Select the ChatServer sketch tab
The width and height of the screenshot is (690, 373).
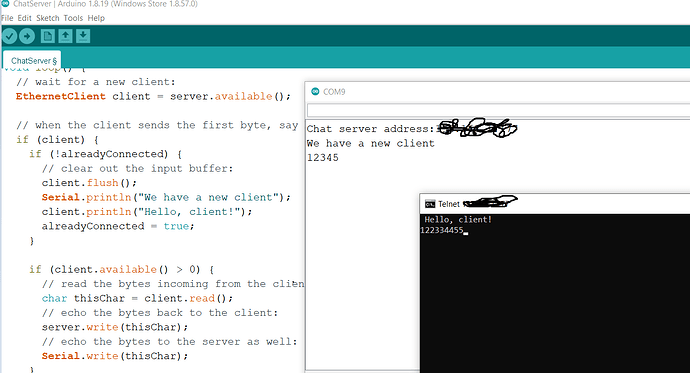click(33, 61)
